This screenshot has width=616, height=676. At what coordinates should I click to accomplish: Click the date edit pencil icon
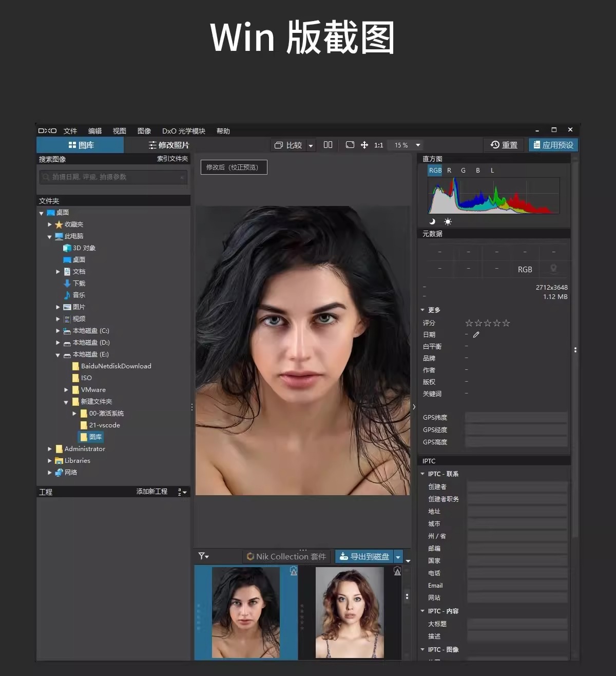point(476,334)
